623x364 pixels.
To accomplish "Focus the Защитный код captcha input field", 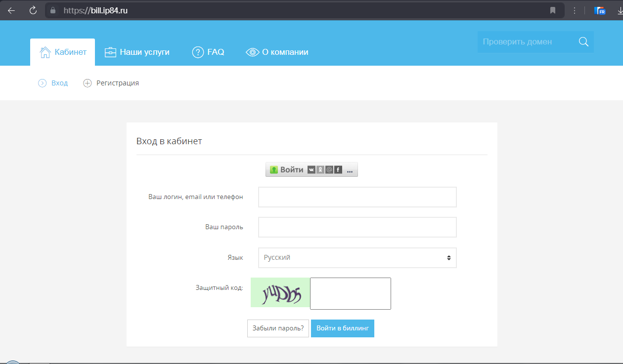I will 350,293.
